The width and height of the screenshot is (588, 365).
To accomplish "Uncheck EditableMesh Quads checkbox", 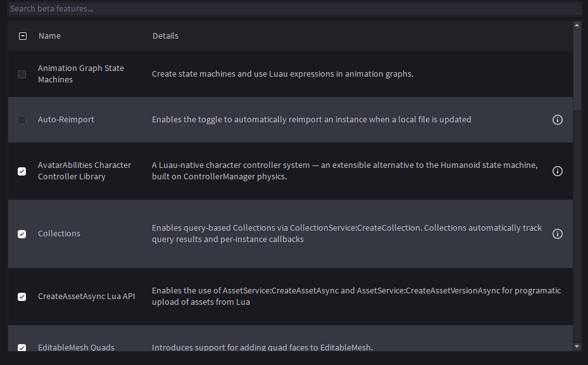I will [22, 348].
